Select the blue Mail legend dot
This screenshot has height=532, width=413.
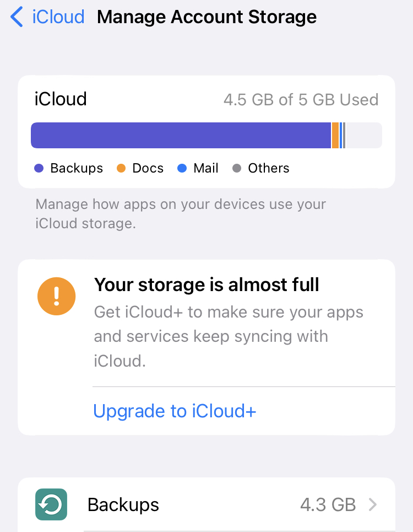coord(182,168)
